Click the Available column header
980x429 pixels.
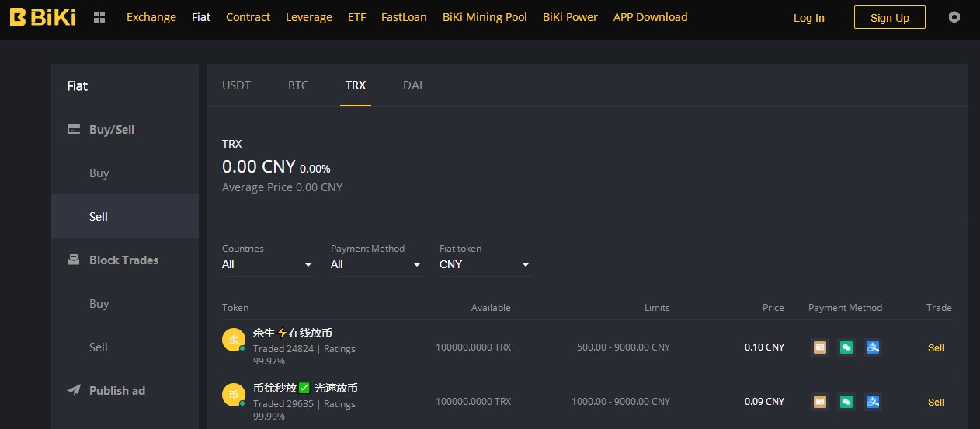(491, 307)
